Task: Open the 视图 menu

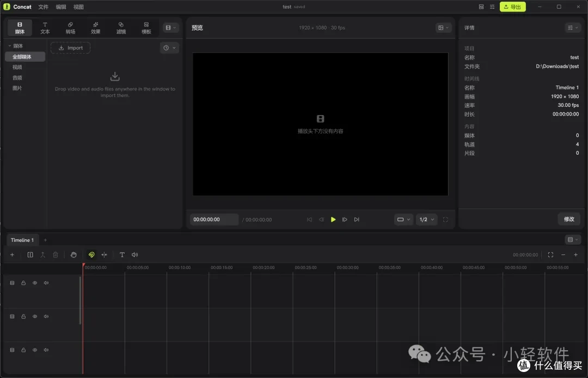Action: [78, 7]
